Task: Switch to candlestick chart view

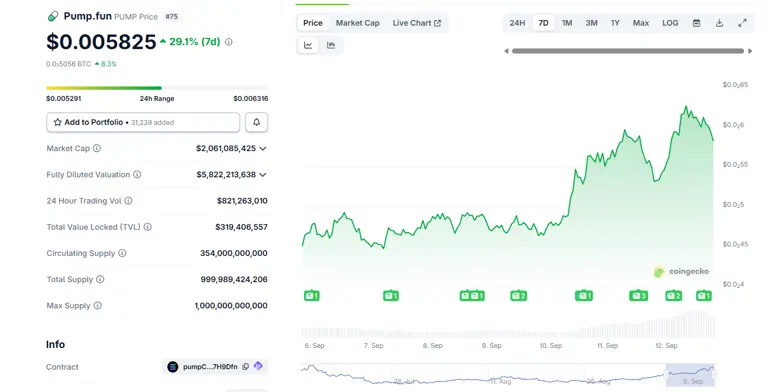Action: (331, 45)
